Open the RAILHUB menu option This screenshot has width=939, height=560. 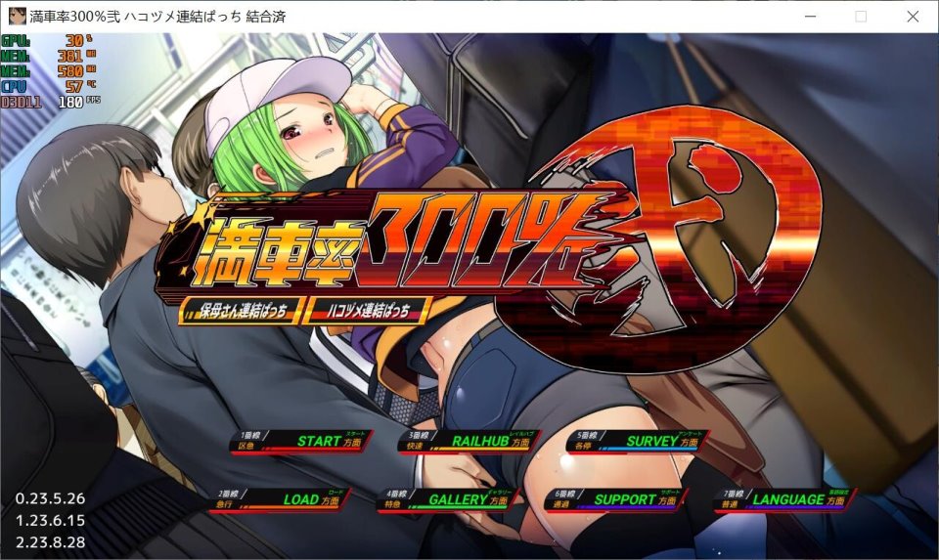click(469, 442)
